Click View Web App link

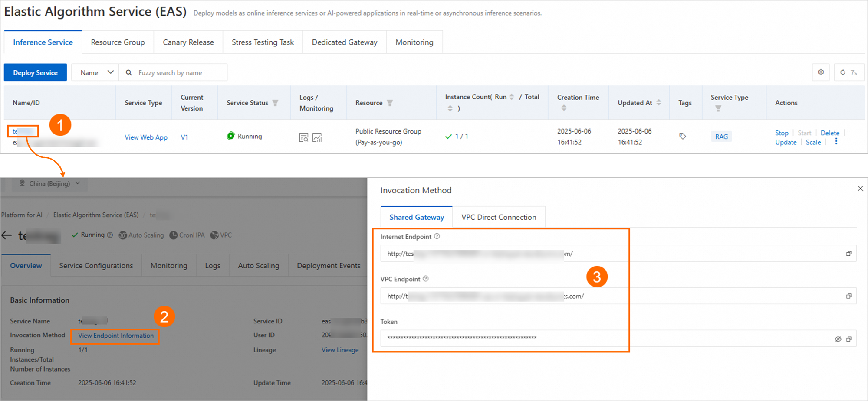(x=146, y=137)
